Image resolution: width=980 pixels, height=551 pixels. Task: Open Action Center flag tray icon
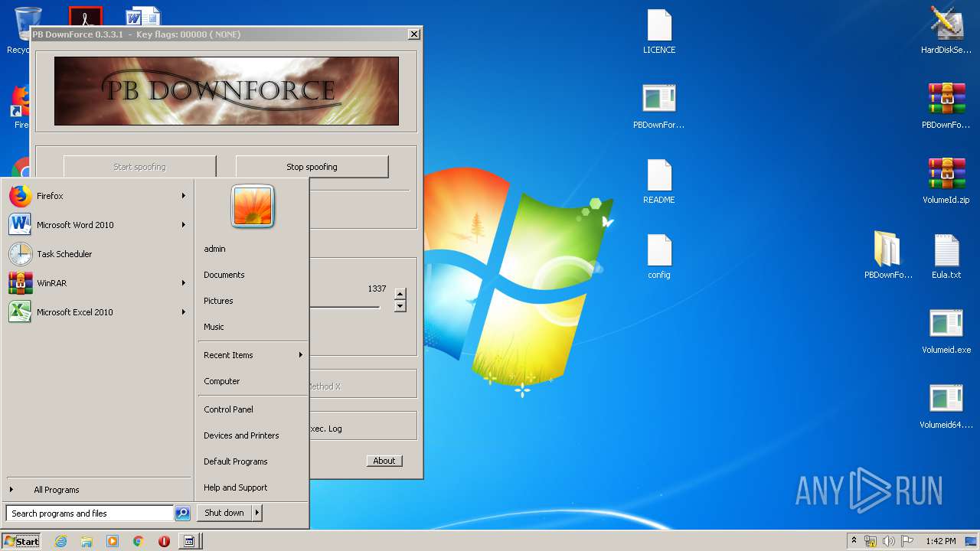[907, 541]
